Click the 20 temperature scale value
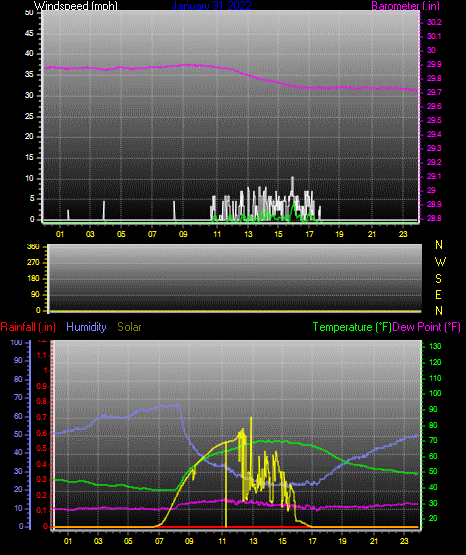 (433, 519)
